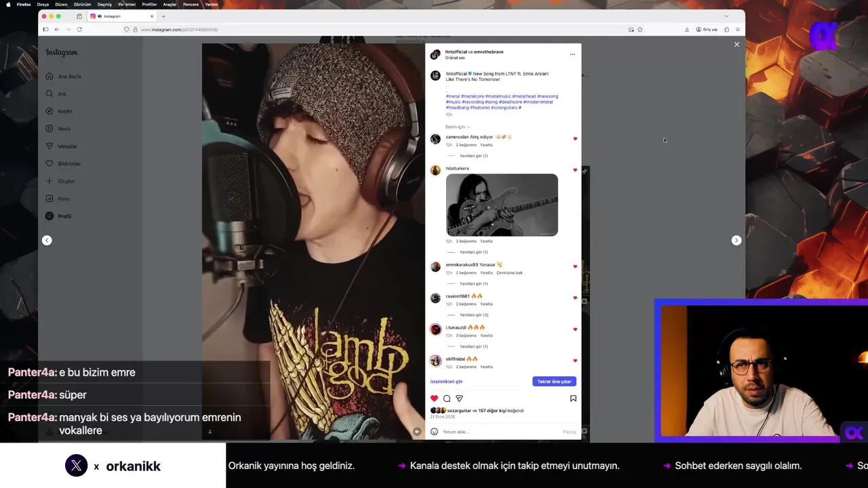Unlike the post heart icon
Viewport: 868px width, 488px height.
pos(434,399)
